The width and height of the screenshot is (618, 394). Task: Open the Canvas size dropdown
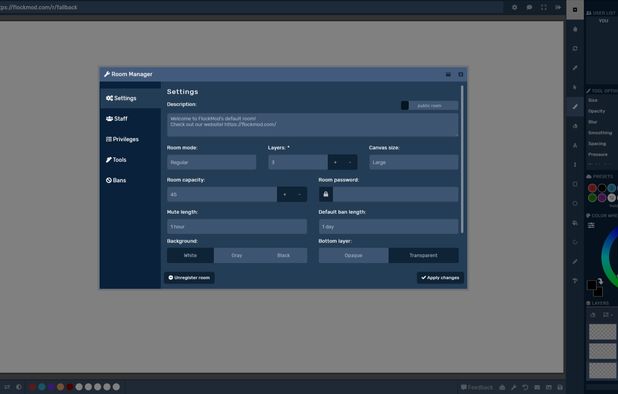(x=414, y=162)
